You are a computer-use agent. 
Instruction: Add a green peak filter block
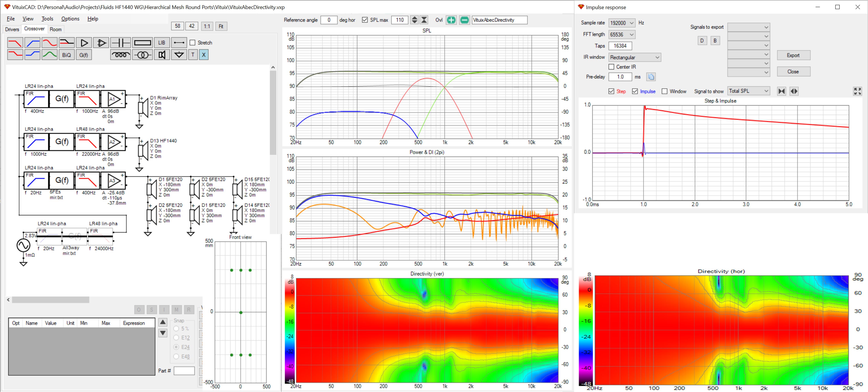[50, 55]
